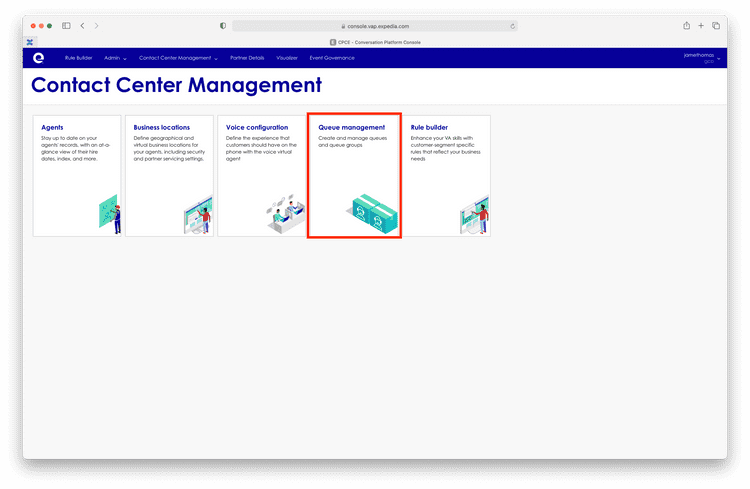Go back with the browser back arrow
Screen dimensions: 750x489
click(x=82, y=26)
